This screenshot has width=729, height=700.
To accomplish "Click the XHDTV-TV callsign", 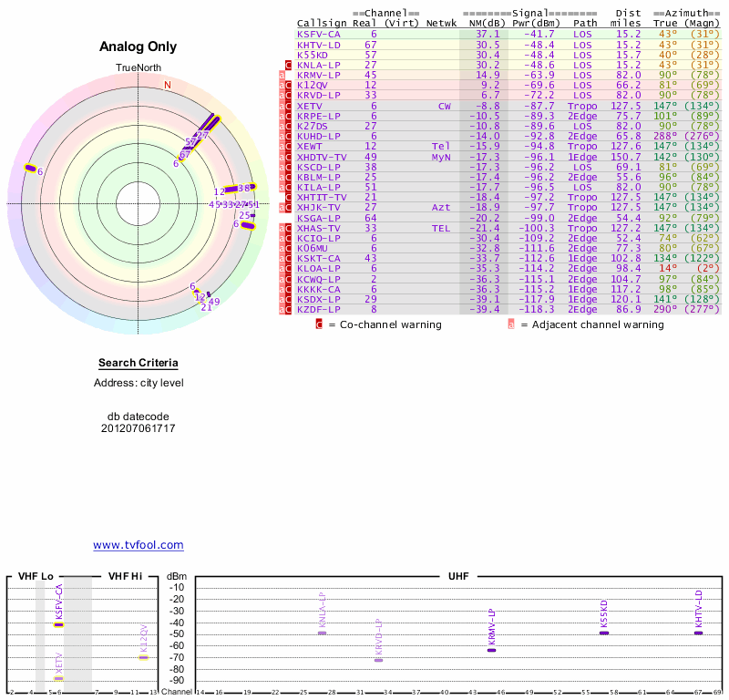I will pyautogui.click(x=322, y=157).
